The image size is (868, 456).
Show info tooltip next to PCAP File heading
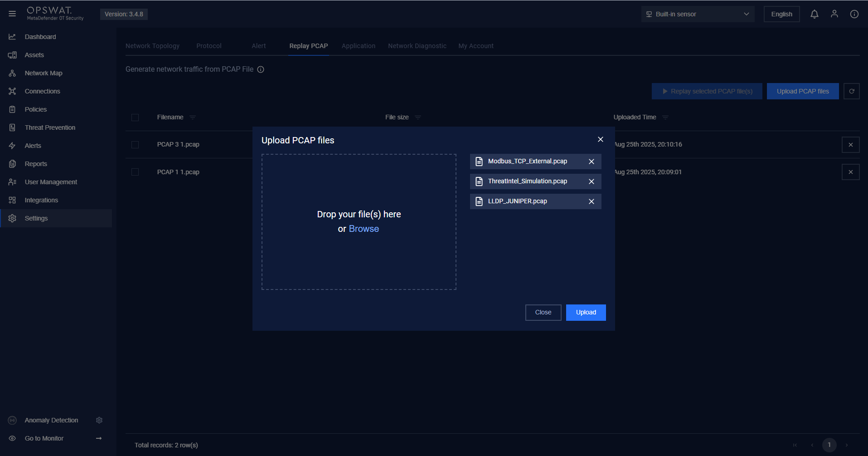(261, 69)
